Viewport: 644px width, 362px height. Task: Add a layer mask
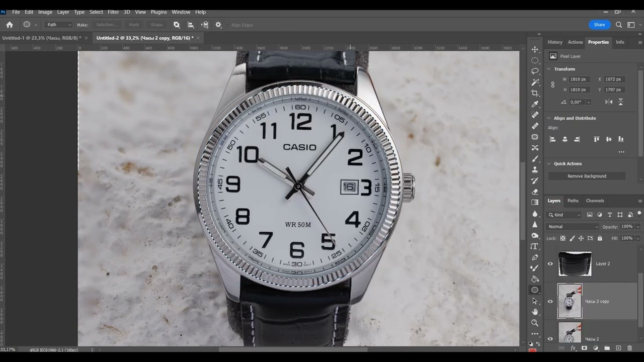(584, 348)
